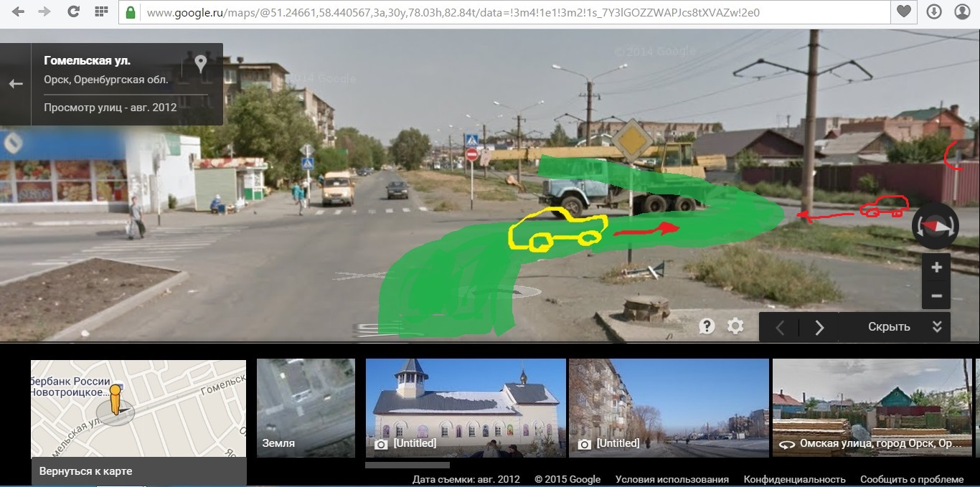Open the user profile icon
The width and height of the screenshot is (980, 487).
pos(962,12)
